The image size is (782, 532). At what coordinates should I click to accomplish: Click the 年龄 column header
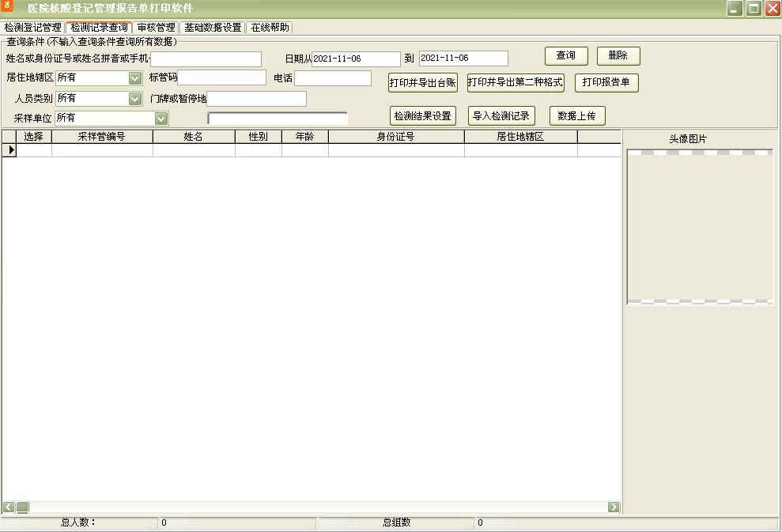coord(304,137)
